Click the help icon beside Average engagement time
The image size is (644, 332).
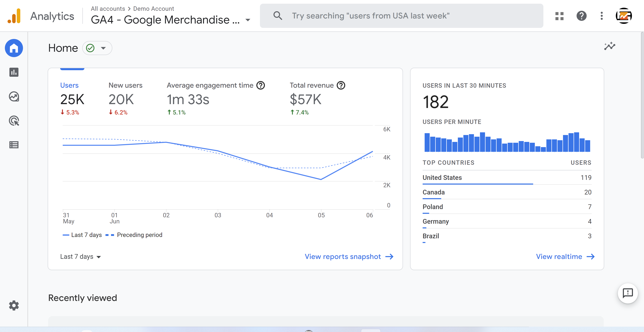click(x=260, y=85)
